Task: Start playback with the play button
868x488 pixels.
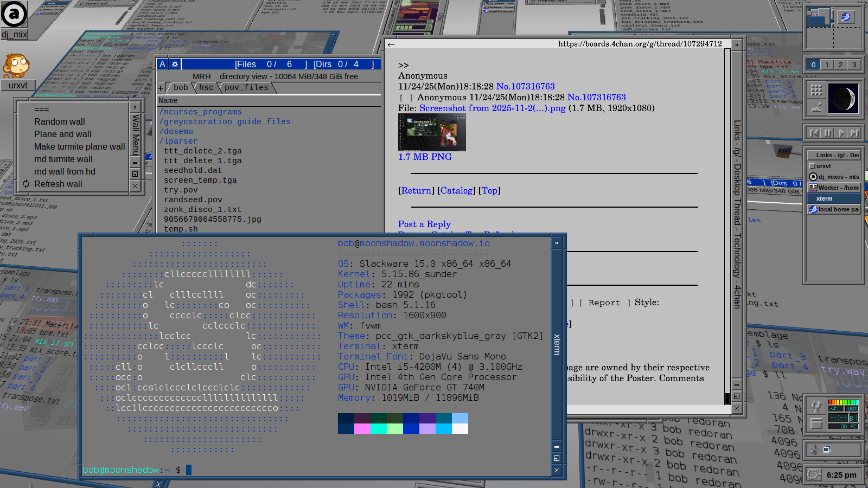Action: (x=841, y=133)
